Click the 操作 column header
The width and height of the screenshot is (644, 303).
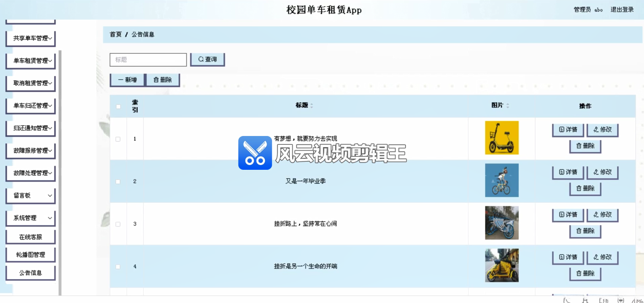[x=585, y=106]
